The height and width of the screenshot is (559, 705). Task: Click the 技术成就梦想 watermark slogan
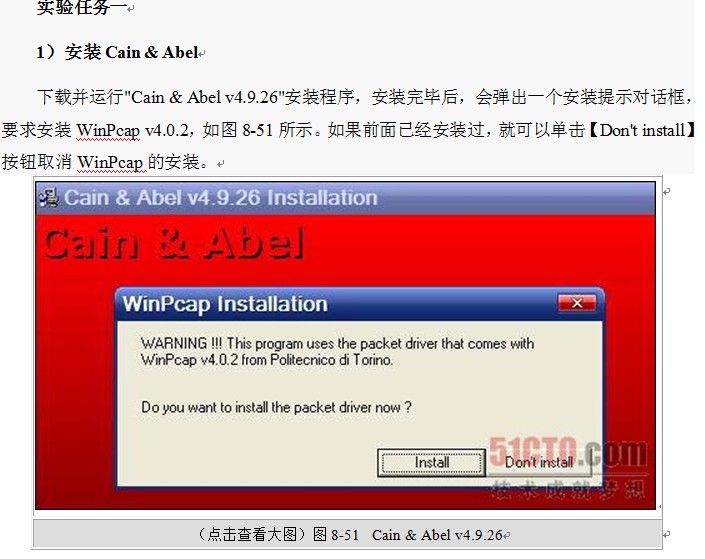[568, 489]
